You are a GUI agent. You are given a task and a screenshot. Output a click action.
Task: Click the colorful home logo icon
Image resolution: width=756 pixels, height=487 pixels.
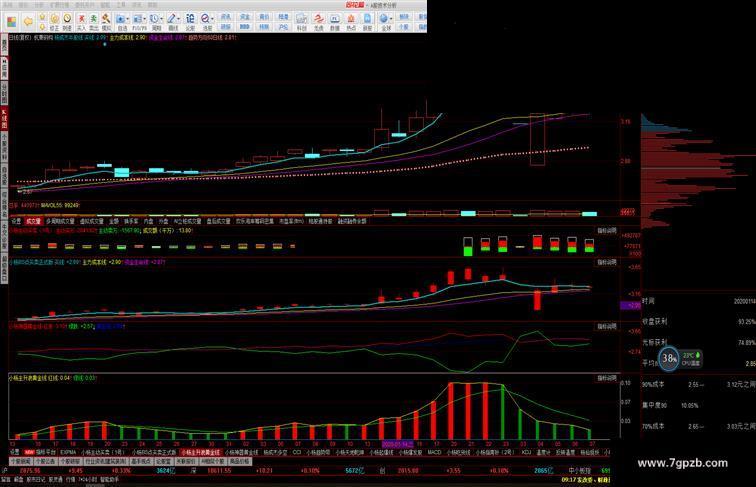pyautogui.click(x=12, y=22)
